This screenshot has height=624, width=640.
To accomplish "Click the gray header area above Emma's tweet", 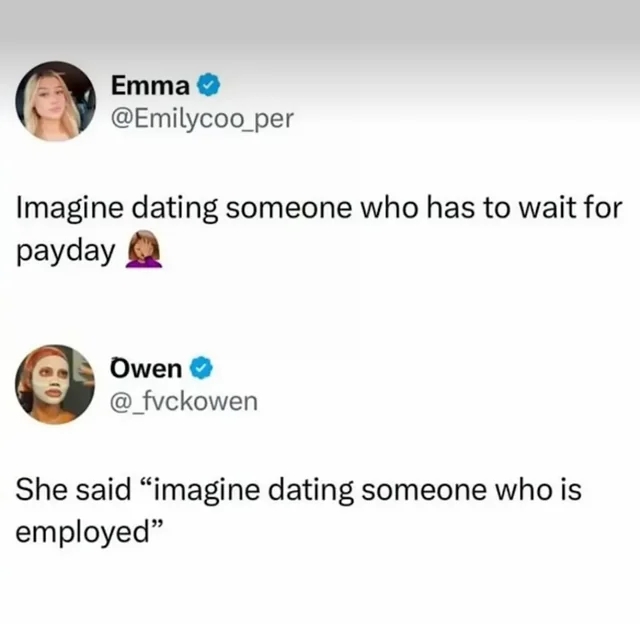I will pos(320,24).
